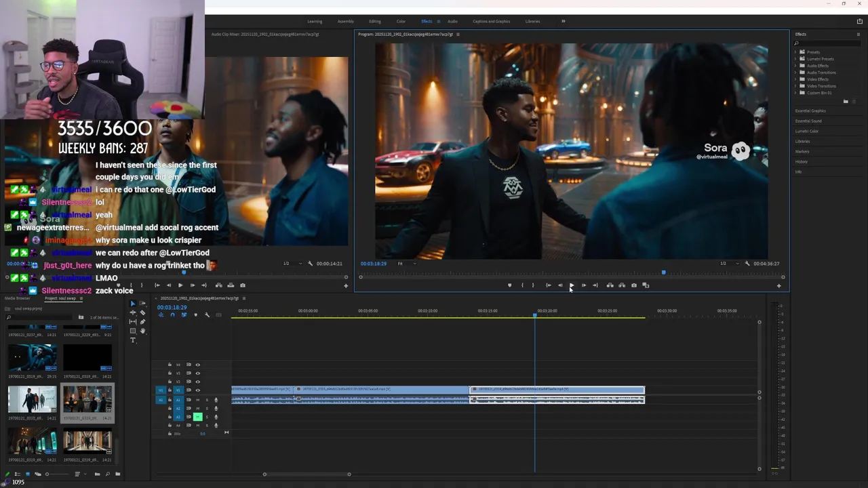Select the Pen tool
The height and width of the screenshot is (488, 868).
[142, 322]
